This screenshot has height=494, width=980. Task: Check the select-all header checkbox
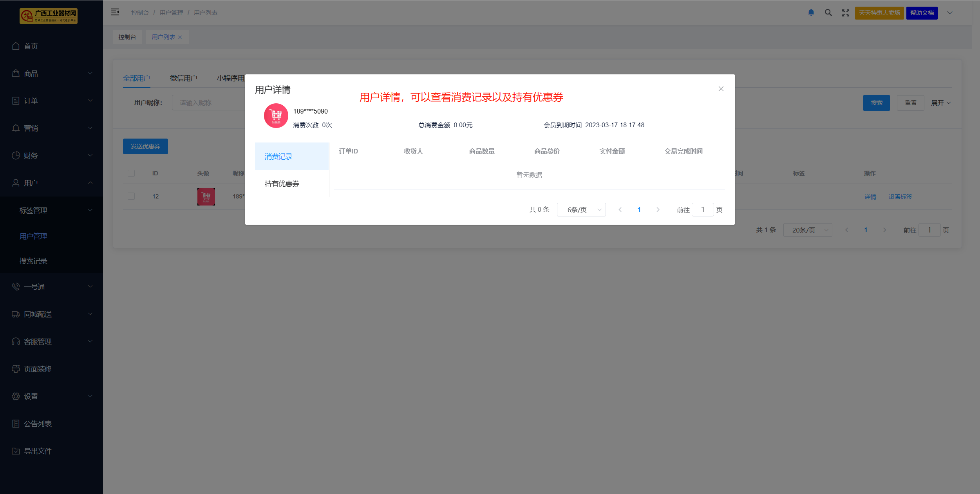(131, 173)
